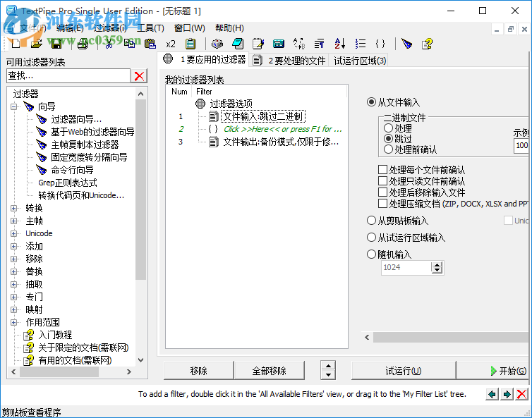Viewport: 532px width, 418px height.
Task: Click the help question mark toolbar icon
Action: coord(427,44)
